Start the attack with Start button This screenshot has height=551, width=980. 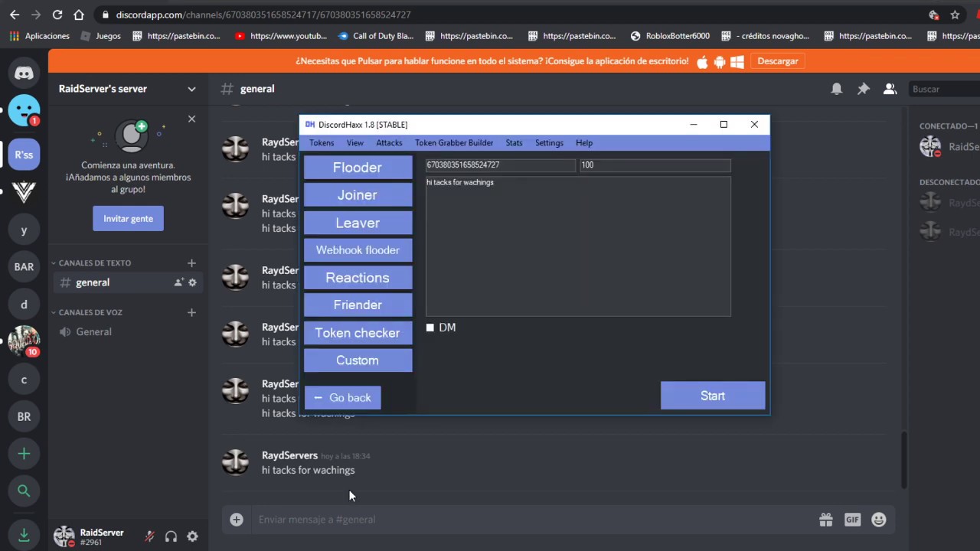pos(713,396)
